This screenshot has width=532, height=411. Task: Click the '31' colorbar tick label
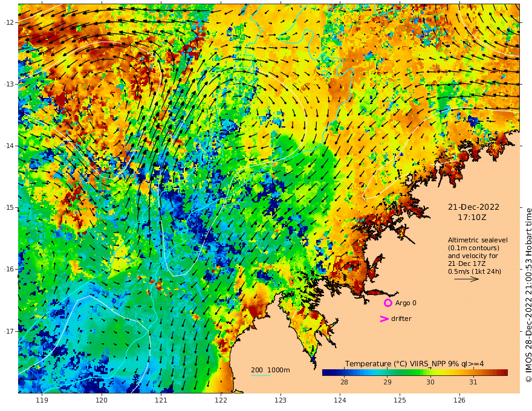pos(473,382)
